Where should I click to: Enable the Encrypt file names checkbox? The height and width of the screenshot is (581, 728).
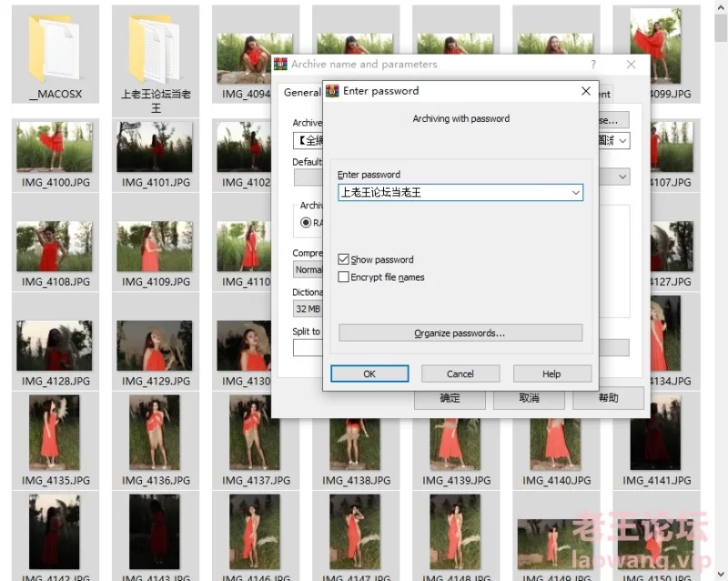pos(344,276)
